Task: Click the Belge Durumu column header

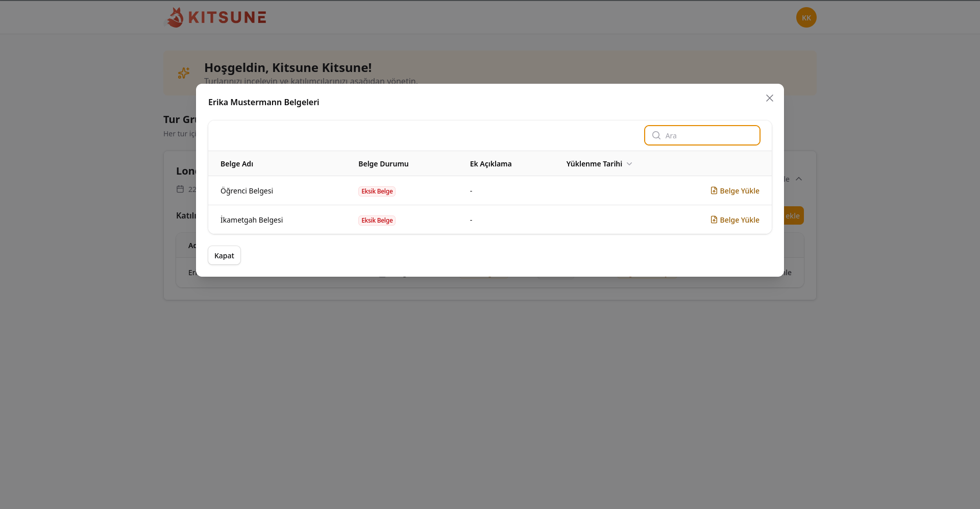Action: (x=383, y=164)
